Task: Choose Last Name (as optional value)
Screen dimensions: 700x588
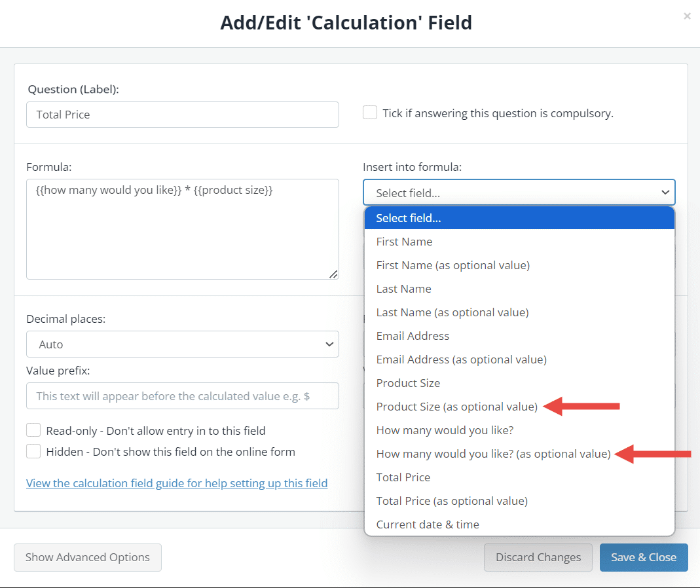Action: coord(452,312)
